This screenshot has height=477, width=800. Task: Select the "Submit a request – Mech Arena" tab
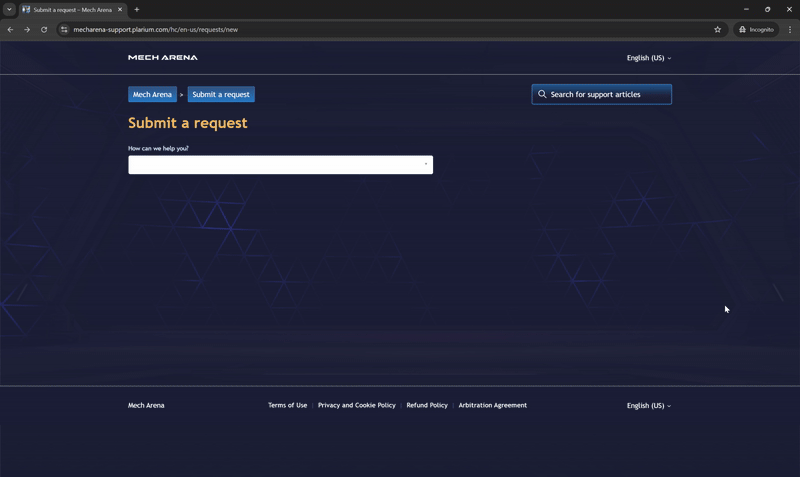coord(72,9)
